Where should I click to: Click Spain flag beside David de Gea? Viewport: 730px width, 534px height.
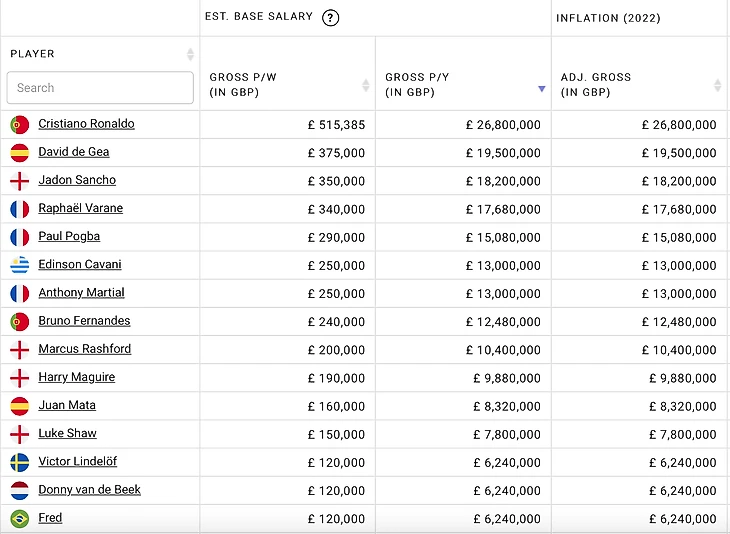pos(19,153)
